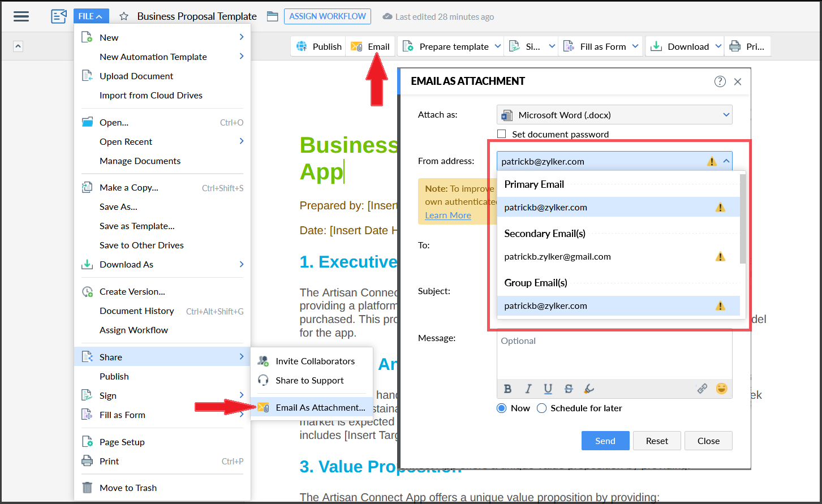822x504 pixels.
Task: Open the Attach as format dropdown
Action: point(614,115)
